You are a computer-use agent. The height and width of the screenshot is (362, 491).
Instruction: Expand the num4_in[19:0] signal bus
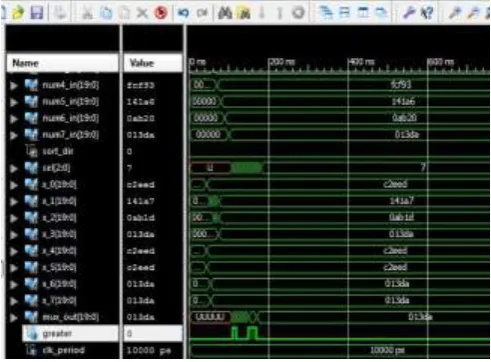point(14,85)
